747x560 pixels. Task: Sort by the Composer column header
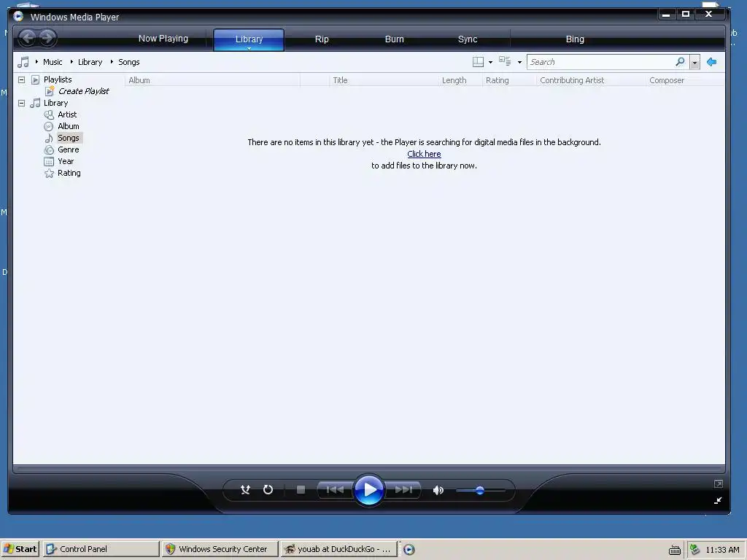(x=684, y=80)
